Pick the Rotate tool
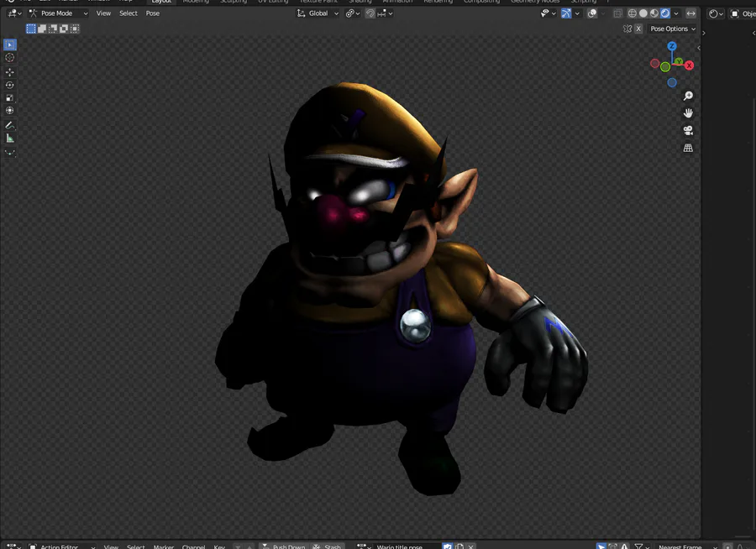 click(x=9, y=85)
